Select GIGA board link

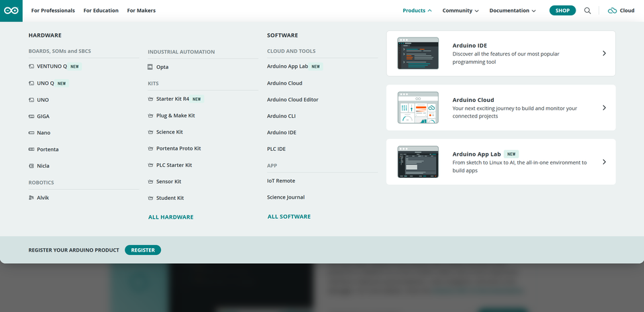43,117
